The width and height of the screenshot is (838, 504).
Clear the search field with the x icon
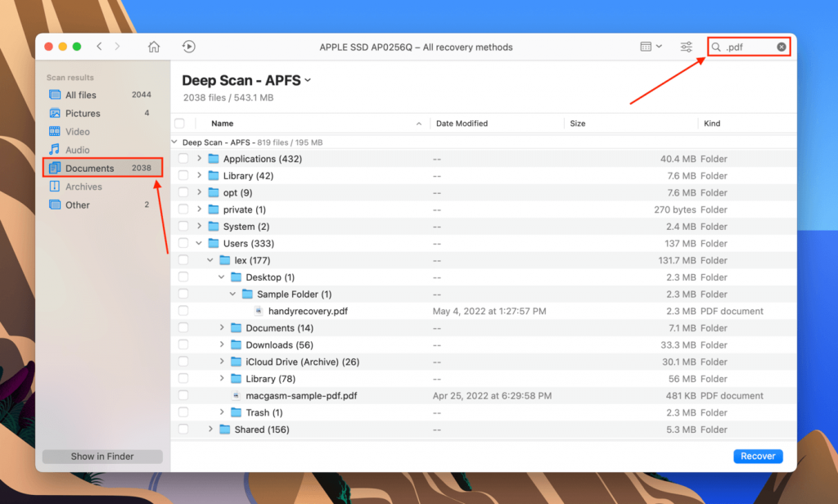[781, 47]
